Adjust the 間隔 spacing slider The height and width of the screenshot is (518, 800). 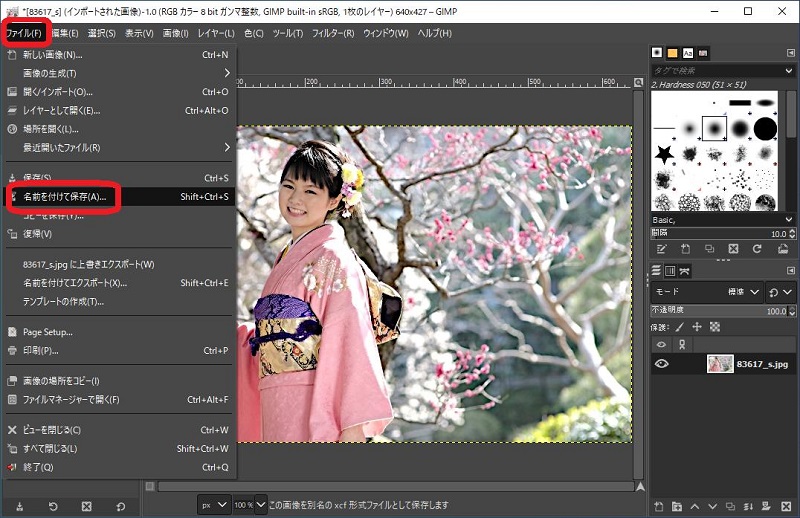pos(719,233)
